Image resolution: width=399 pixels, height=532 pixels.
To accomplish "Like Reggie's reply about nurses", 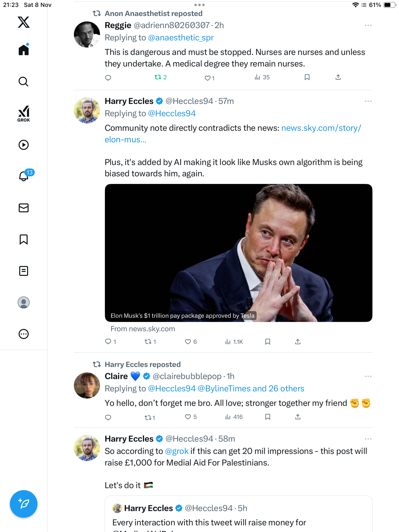I will pyautogui.click(x=208, y=78).
